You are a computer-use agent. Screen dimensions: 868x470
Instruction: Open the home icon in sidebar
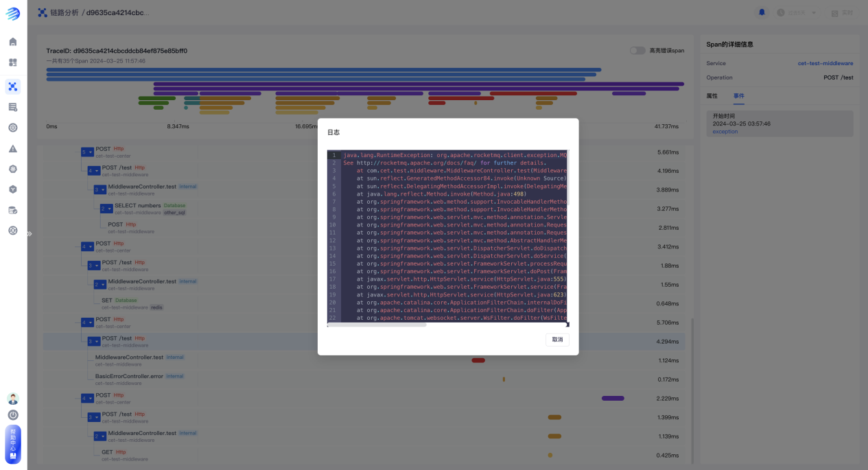(12, 42)
